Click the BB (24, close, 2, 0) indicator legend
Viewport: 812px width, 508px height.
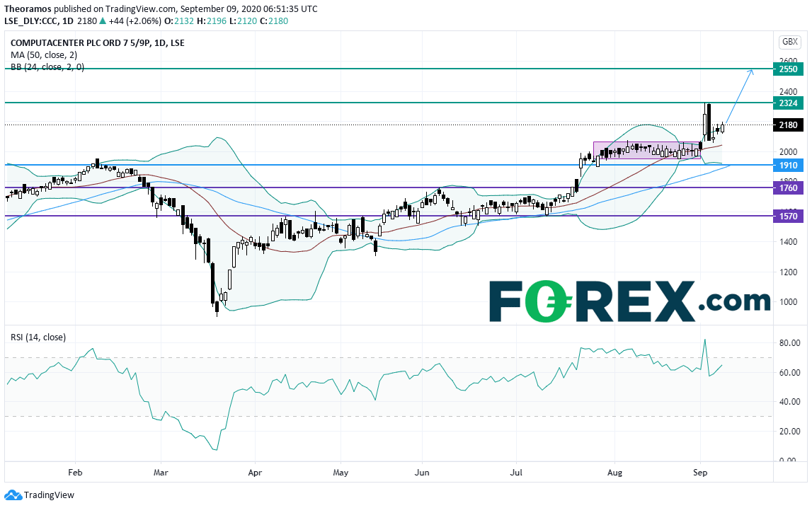[x=47, y=67]
